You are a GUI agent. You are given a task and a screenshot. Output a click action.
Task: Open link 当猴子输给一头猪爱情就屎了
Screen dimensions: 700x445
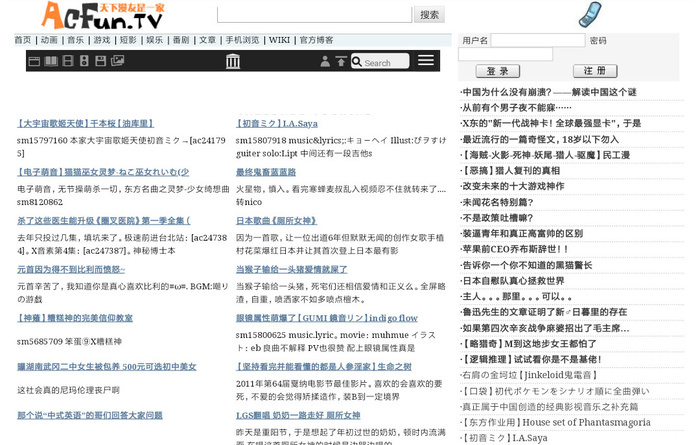[292, 270]
